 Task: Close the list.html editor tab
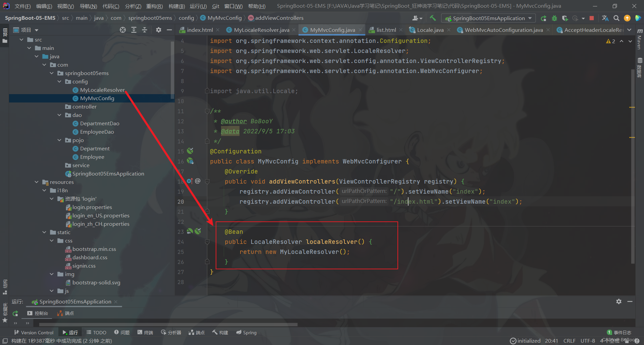(401, 30)
